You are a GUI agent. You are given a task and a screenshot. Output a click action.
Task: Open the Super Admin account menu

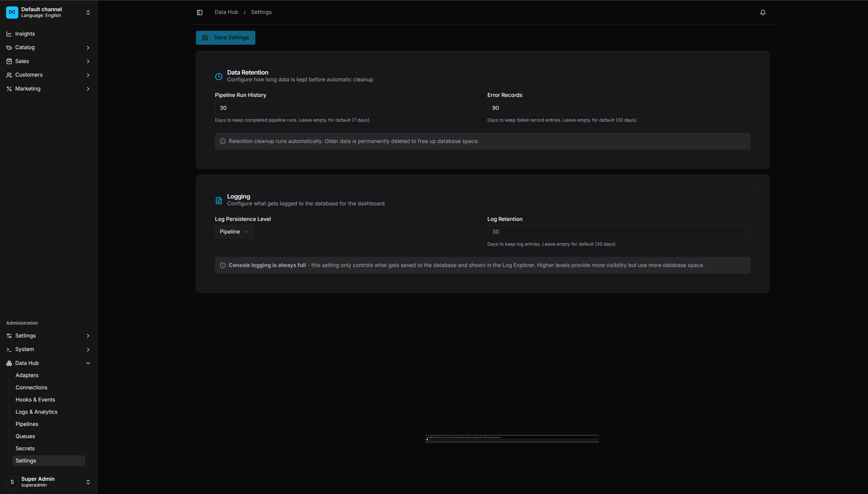pos(48,481)
